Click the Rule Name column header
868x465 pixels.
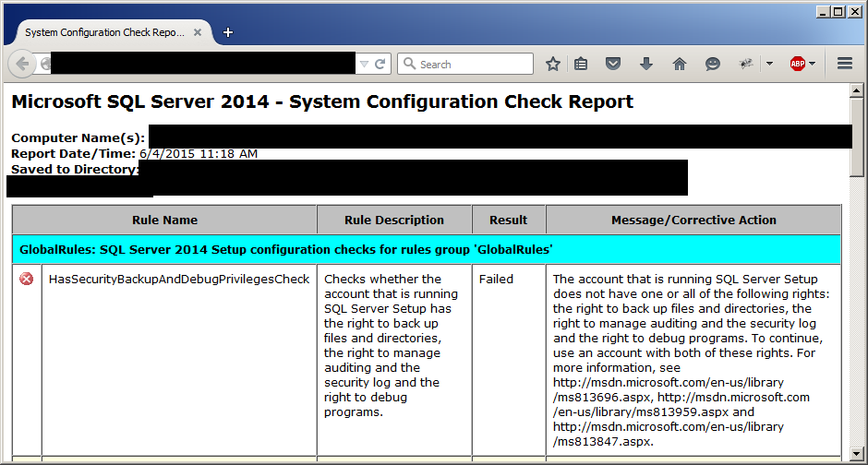[x=164, y=221]
